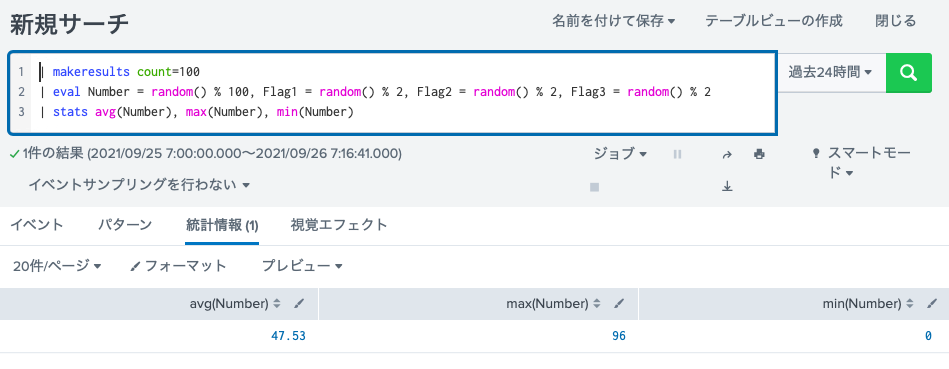Click avg(Number) column header text
The width and height of the screenshot is (949, 369).
(229, 304)
